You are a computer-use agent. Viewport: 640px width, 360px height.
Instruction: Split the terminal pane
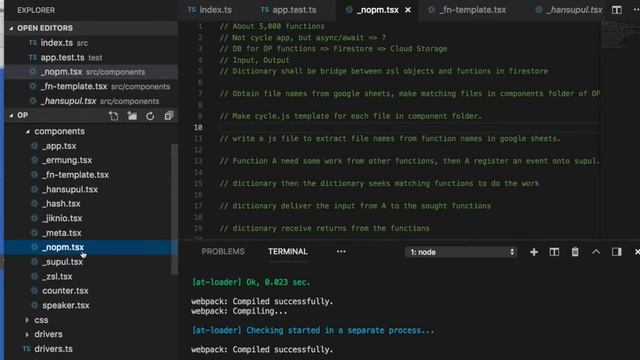tap(554, 252)
